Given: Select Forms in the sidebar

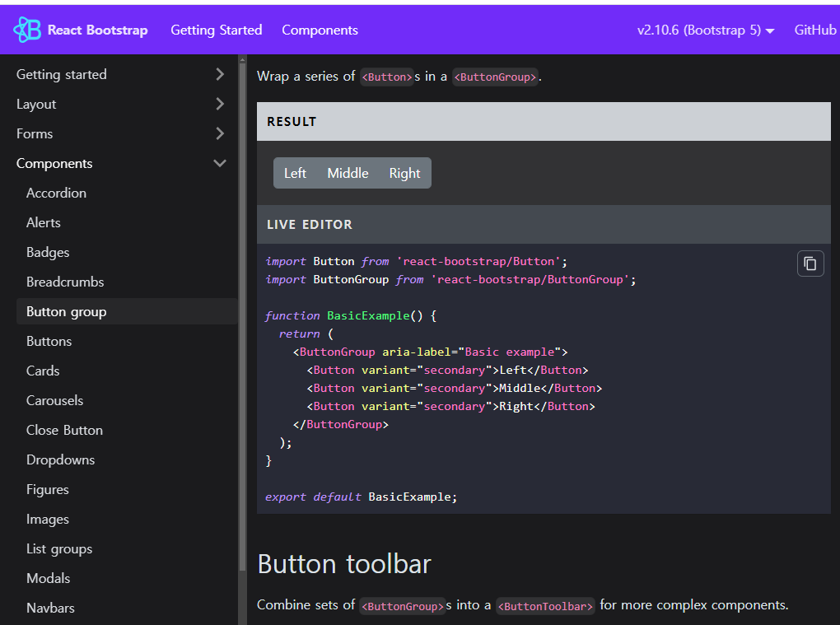Looking at the screenshot, I should (35, 133).
